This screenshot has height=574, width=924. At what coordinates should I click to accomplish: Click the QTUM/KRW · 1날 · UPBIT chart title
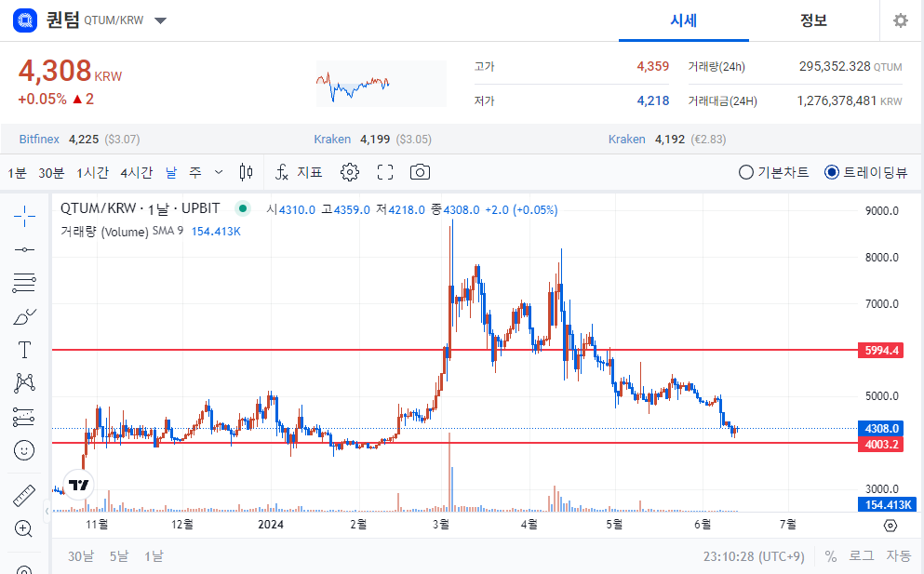click(x=141, y=208)
